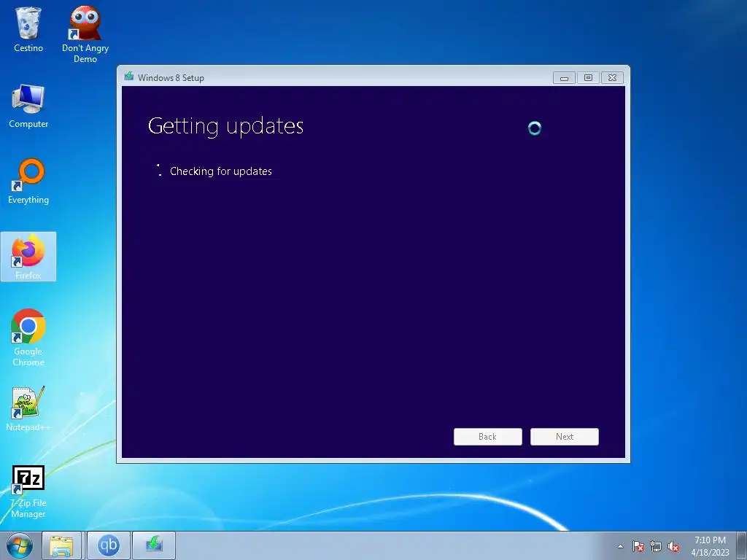Click the Back button in Setup
747x560 pixels.
tap(488, 437)
